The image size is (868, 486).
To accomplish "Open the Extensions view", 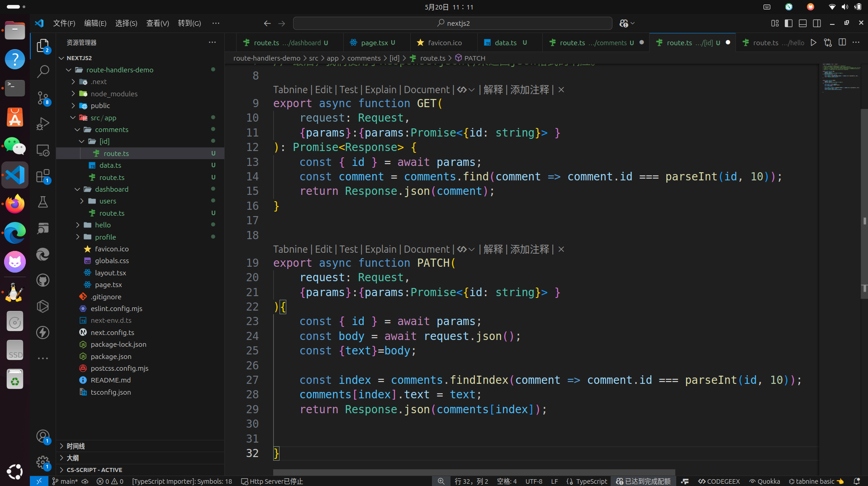I will coord(43,176).
